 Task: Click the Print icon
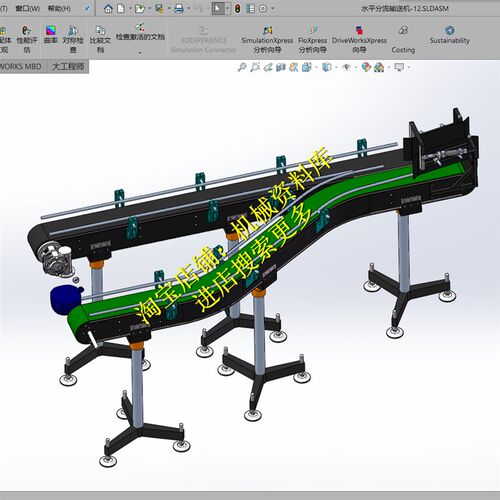(x=179, y=9)
